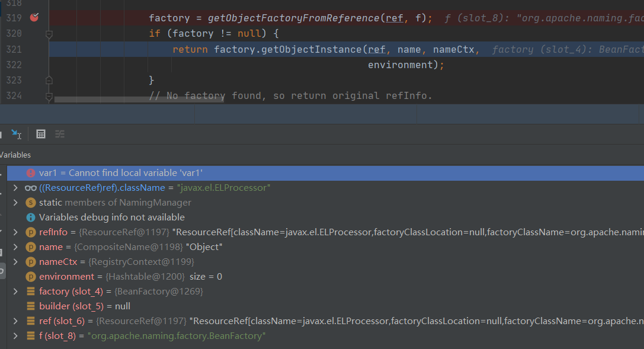Click the Trace Current Stream Chain icon
This screenshot has height=349, width=644.
coord(60,134)
